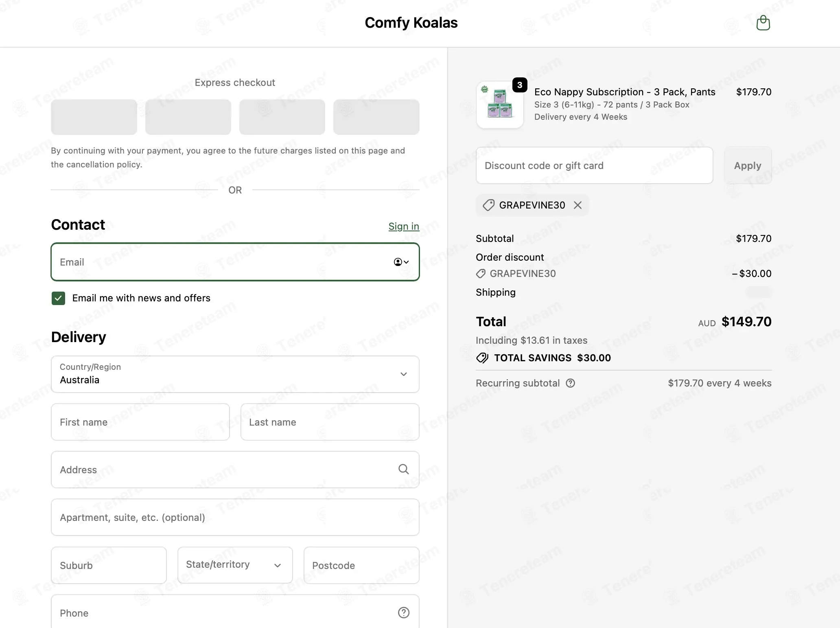Choose the first express checkout button

click(x=94, y=117)
